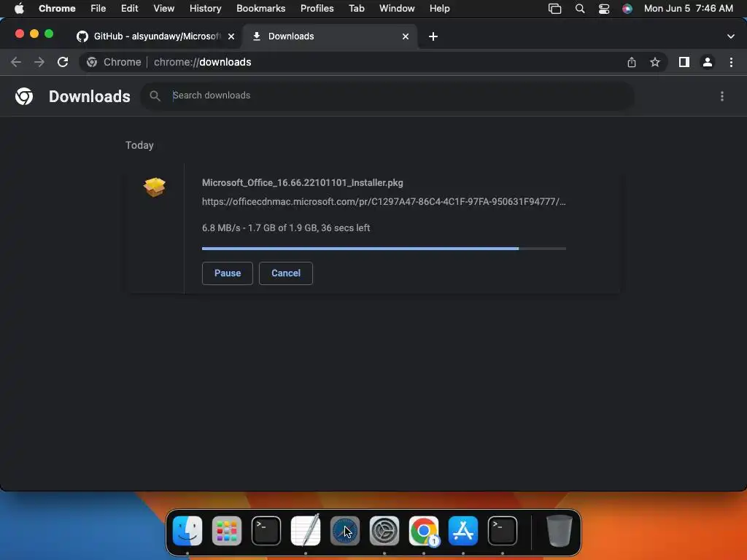Click the date and time in menu bar

[x=689, y=9]
